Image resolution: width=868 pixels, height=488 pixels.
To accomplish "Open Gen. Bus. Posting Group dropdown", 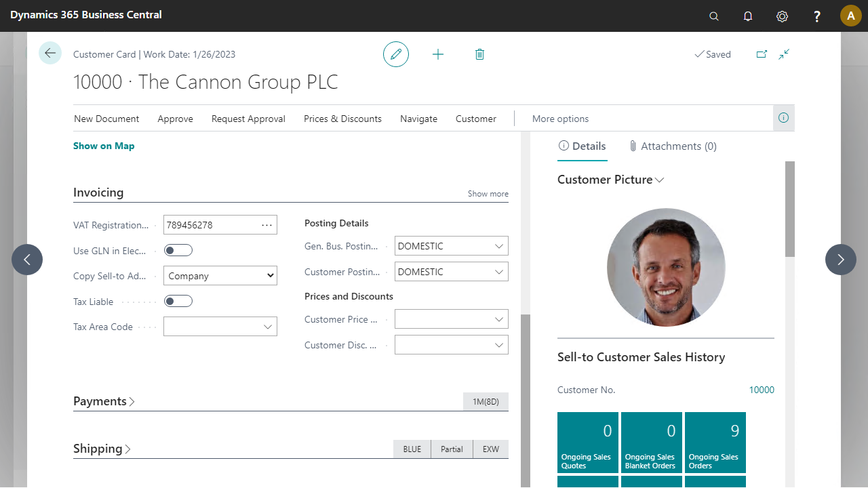I will tap(499, 246).
